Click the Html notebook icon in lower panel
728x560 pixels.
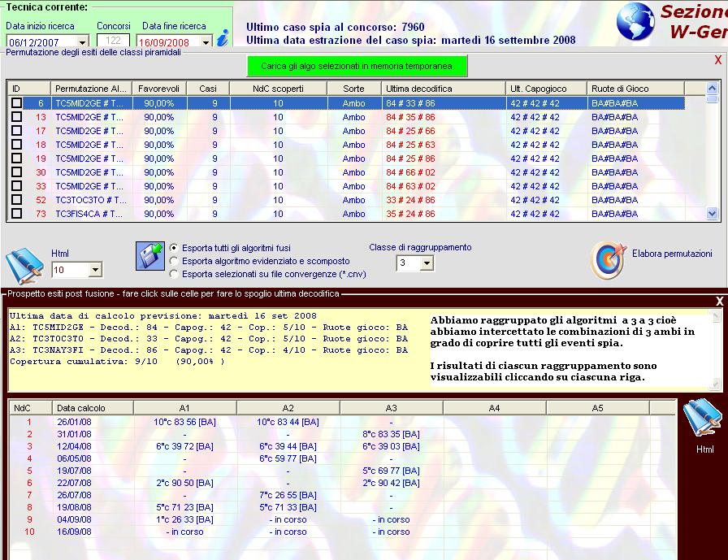703,419
